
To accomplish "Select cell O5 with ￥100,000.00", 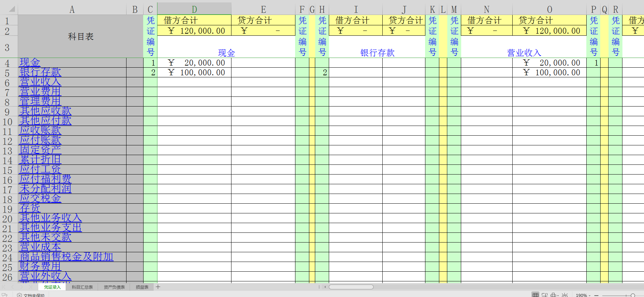I will (549, 73).
